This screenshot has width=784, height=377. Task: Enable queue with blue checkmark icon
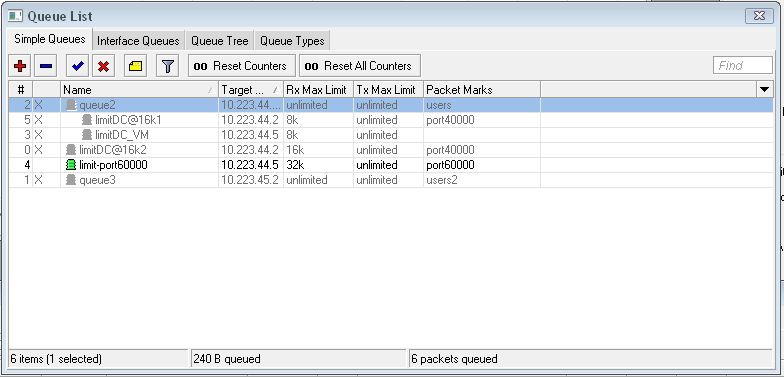(x=78, y=66)
